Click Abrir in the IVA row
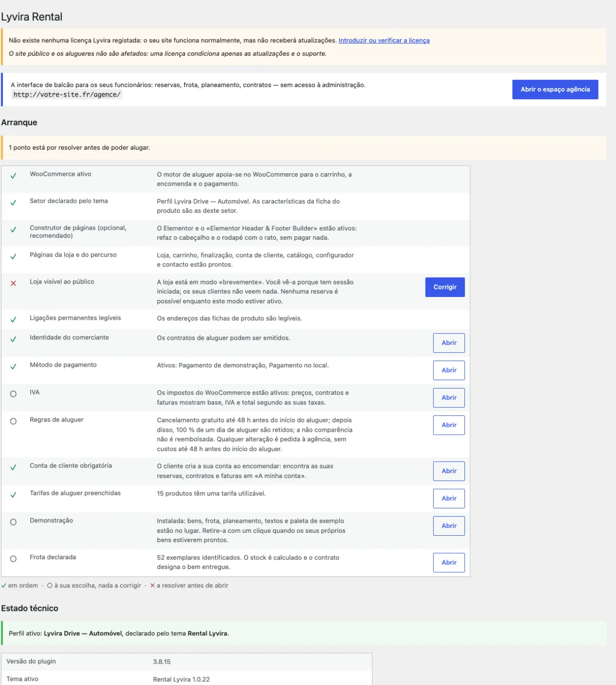 [x=449, y=398]
